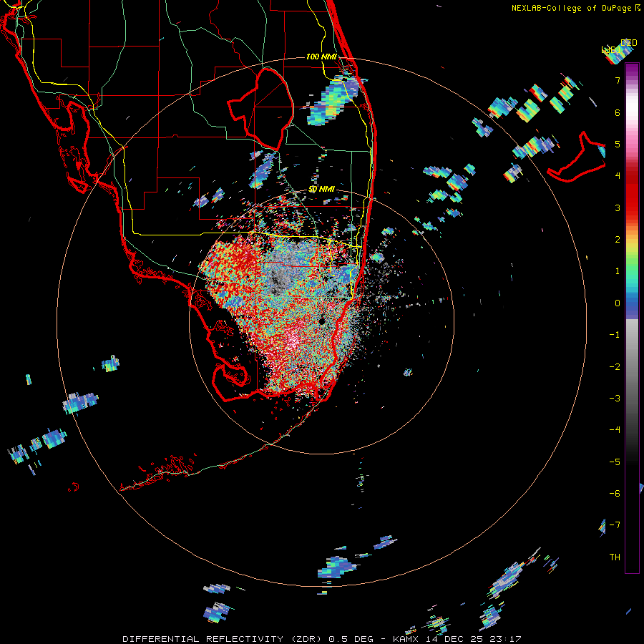Click the "-3" value on the color scale

point(615,399)
